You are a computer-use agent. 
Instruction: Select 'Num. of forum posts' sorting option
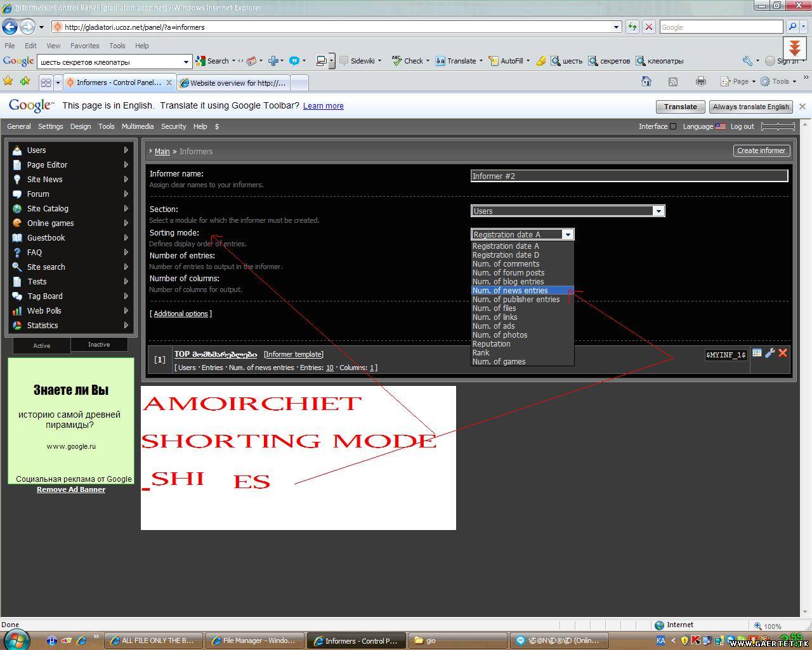[x=508, y=273]
